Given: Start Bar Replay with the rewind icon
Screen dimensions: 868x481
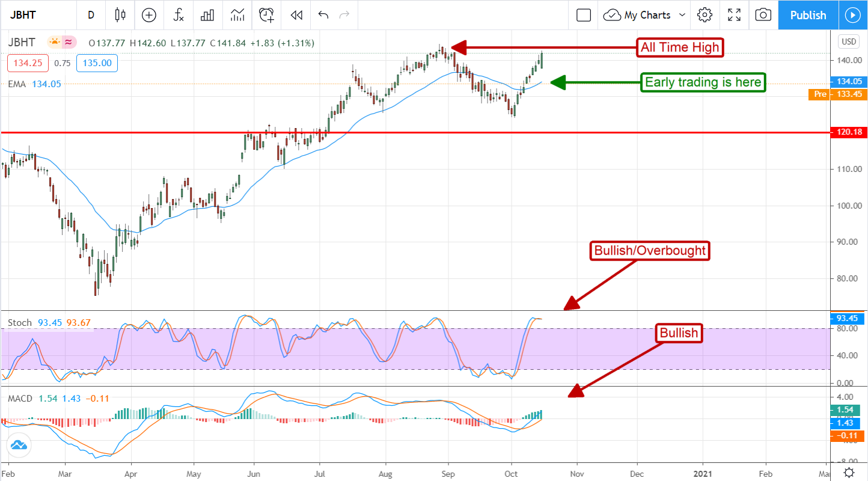Looking at the screenshot, I should [x=296, y=15].
